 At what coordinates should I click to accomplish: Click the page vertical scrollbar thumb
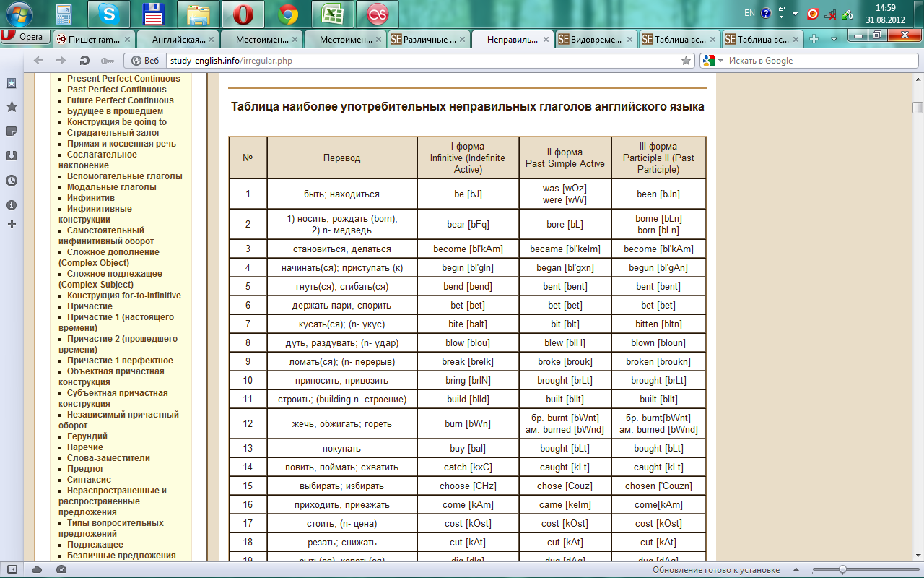918,108
